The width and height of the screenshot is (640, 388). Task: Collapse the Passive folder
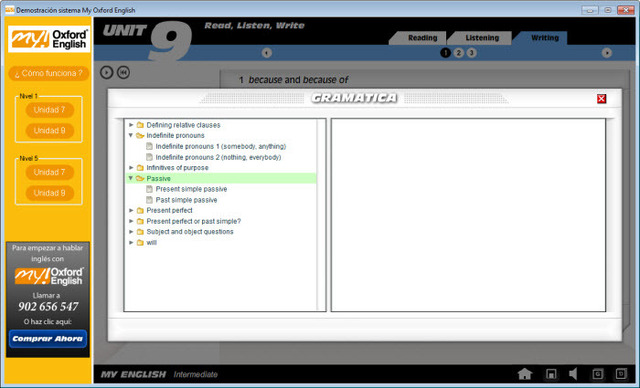(131, 178)
